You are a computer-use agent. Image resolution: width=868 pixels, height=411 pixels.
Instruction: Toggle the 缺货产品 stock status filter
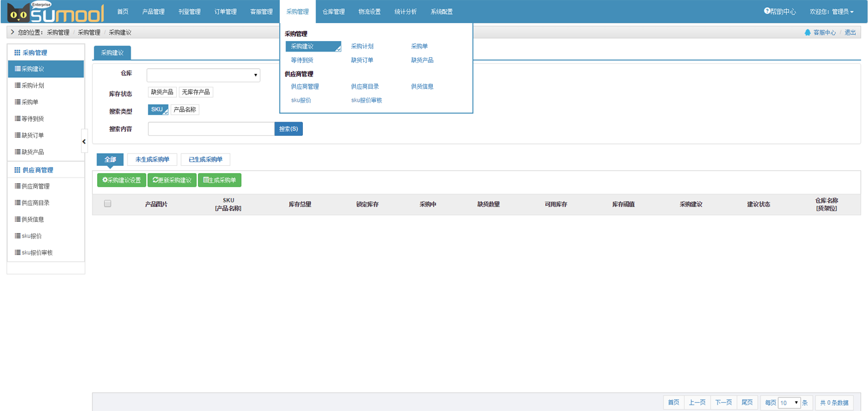tap(162, 92)
